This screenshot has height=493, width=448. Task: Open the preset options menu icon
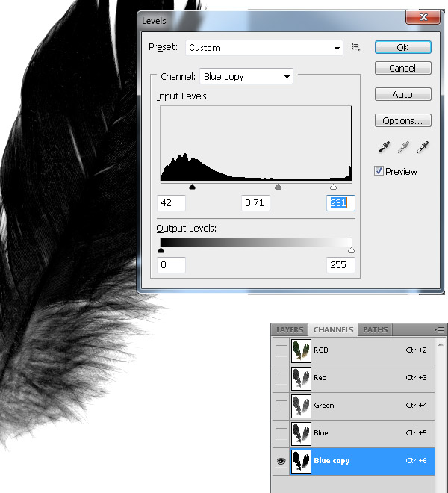pos(355,48)
